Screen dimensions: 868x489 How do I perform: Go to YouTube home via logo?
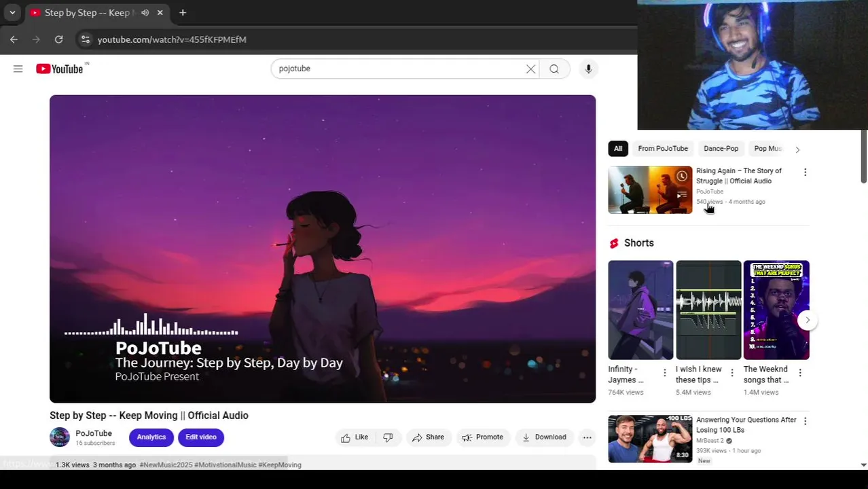[60, 69]
